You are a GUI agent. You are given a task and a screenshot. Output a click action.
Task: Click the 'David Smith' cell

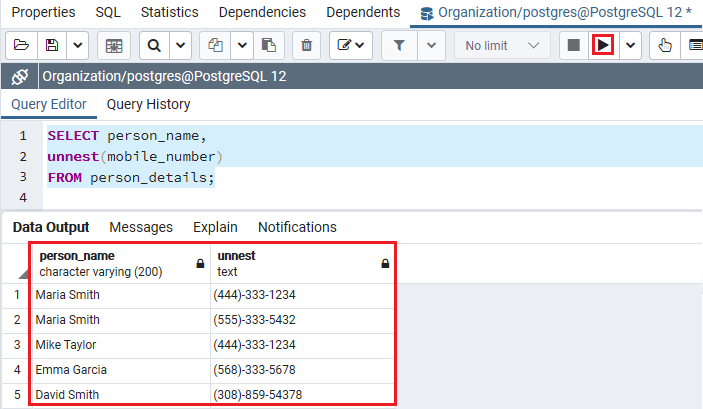[x=121, y=395]
